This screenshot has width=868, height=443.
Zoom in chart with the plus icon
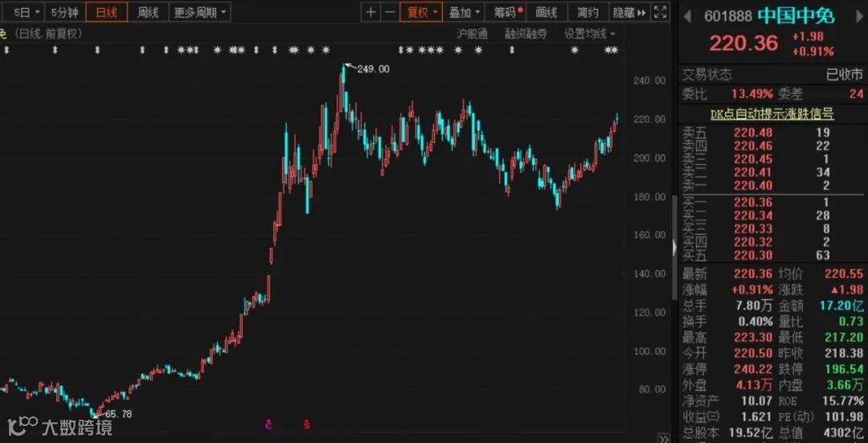pos(371,12)
